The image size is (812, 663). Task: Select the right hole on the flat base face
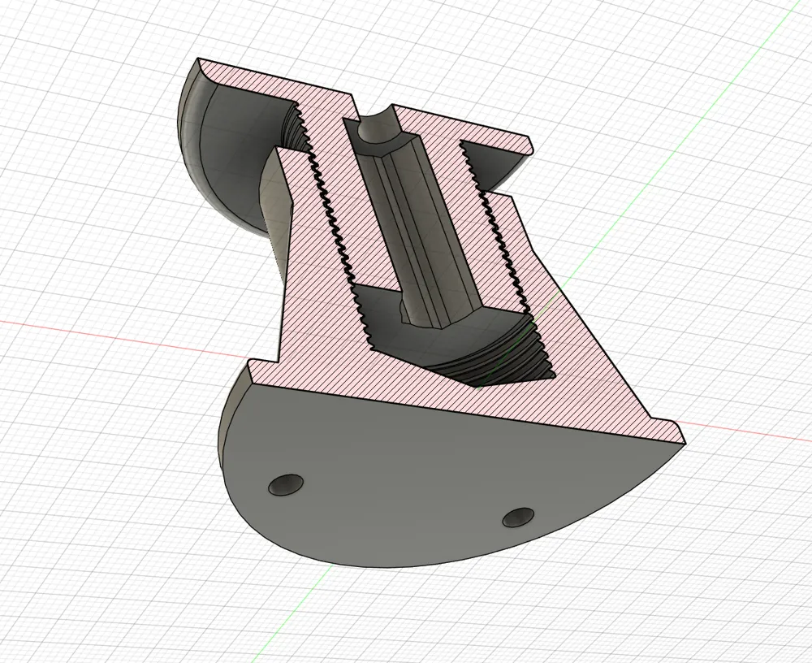coord(518,517)
